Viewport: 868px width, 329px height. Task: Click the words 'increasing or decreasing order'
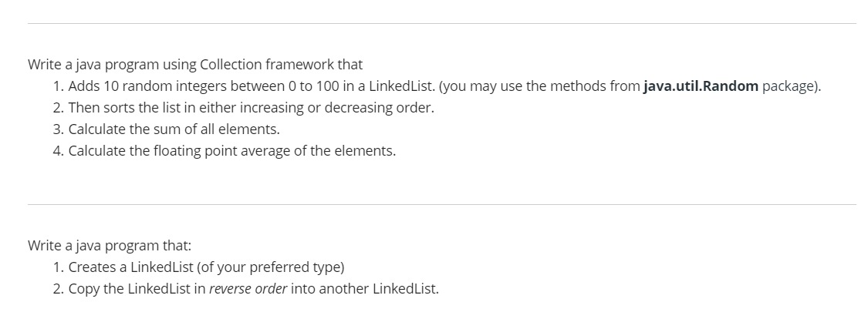click(336, 108)
